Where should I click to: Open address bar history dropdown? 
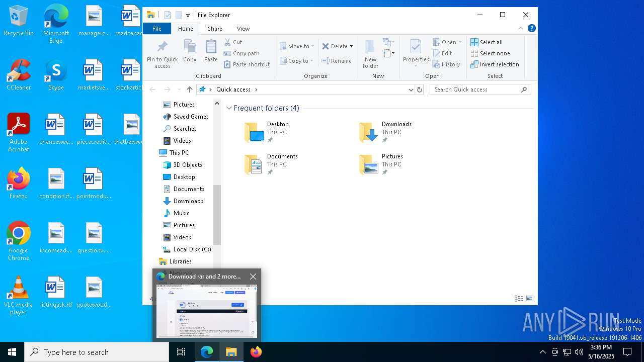point(411,89)
